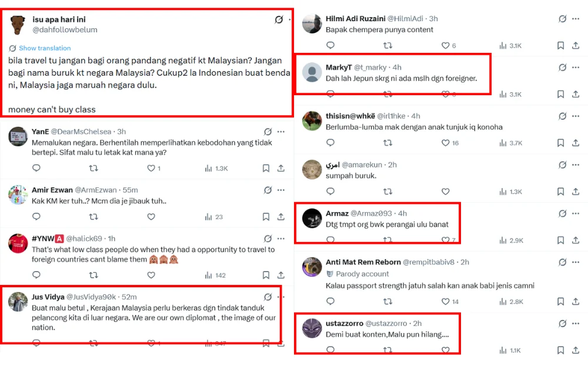Screen dimensions: 588x366
Task: Click Show translation link under main post
Action: coord(44,48)
